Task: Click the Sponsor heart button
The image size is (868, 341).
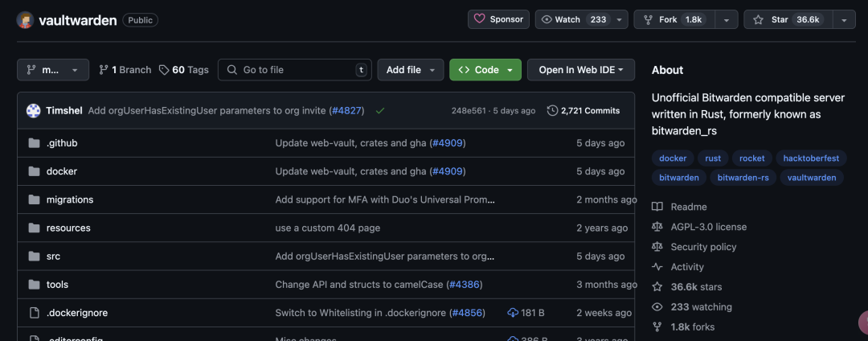Action: [x=499, y=19]
